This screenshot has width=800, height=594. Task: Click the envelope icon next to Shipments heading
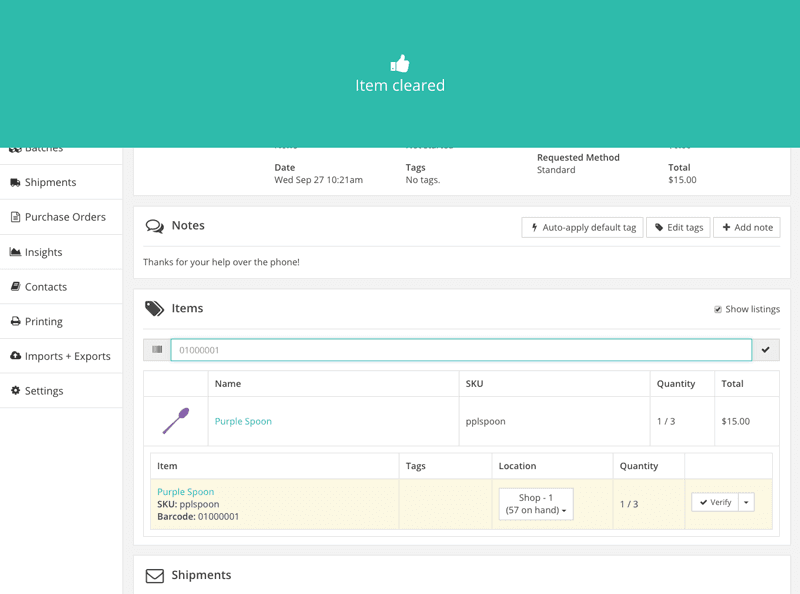click(x=155, y=576)
